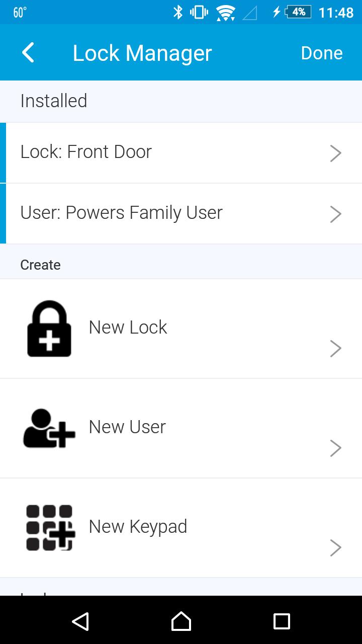Open New Lock chevron arrow
This screenshot has width=362, height=644.
pos(335,348)
